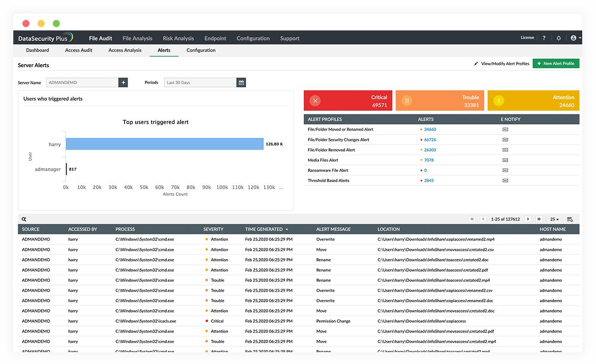
Task: Click the Critical severity row cell
Action: point(214,321)
